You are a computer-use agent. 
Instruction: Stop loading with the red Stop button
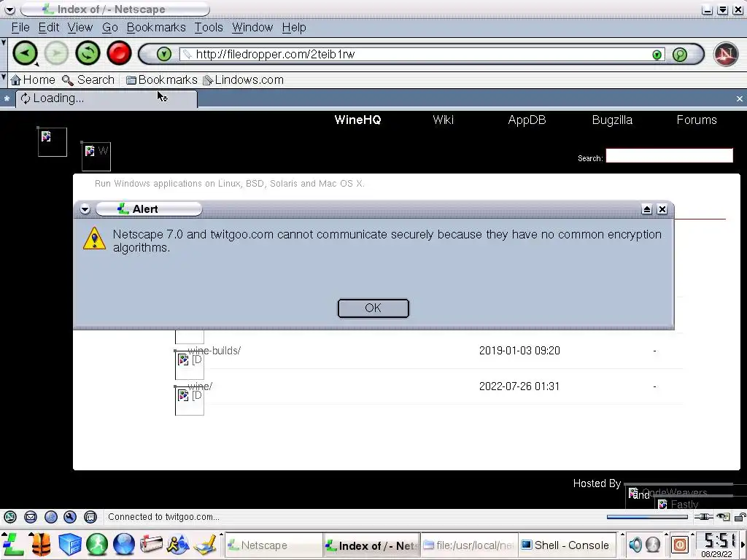[x=119, y=53]
